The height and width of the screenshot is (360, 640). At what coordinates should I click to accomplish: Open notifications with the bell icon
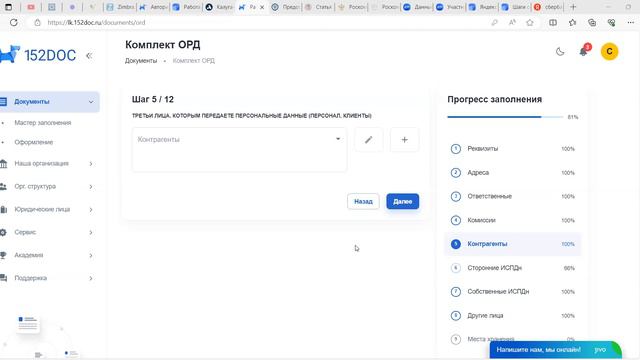coord(583,51)
